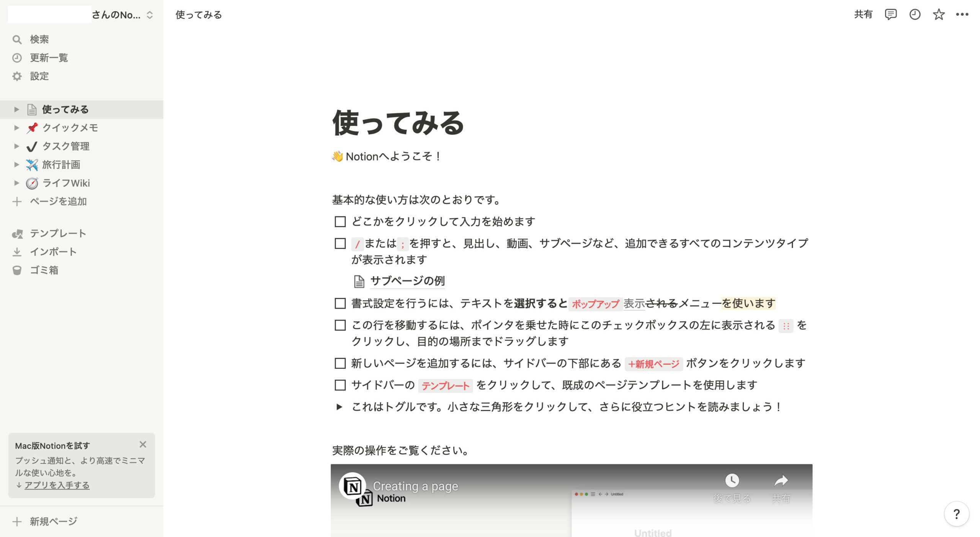Click the plus icon beside ページを追加
The width and height of the screenshot is (980, 537).
17,201
